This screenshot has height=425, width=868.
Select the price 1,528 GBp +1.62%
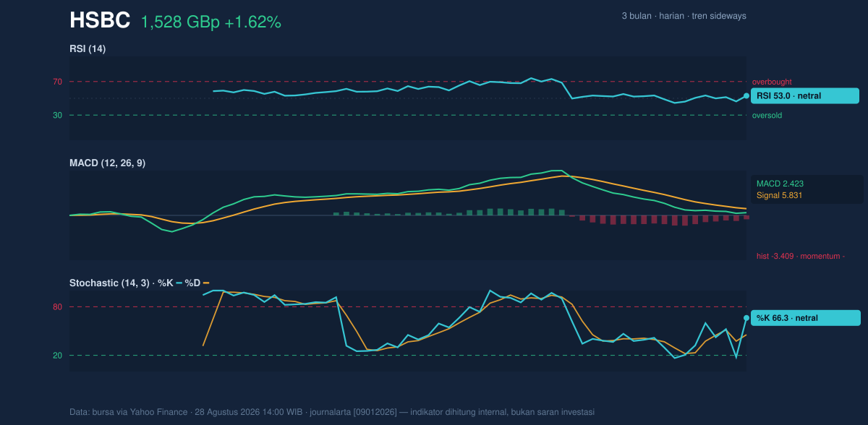click(x=210, y=22)
